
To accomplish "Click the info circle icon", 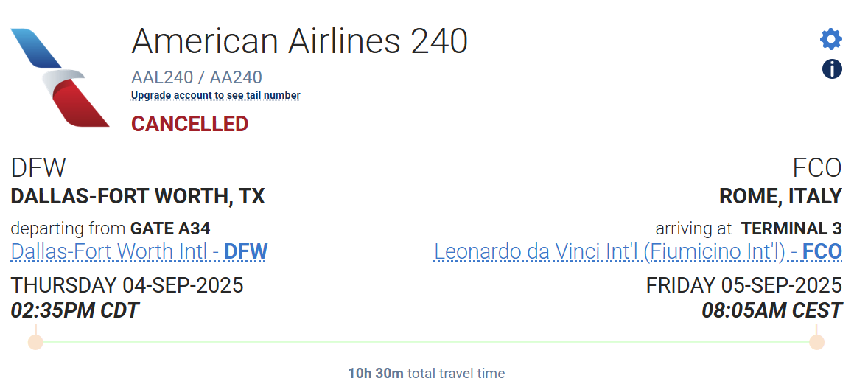I will 831,69.
